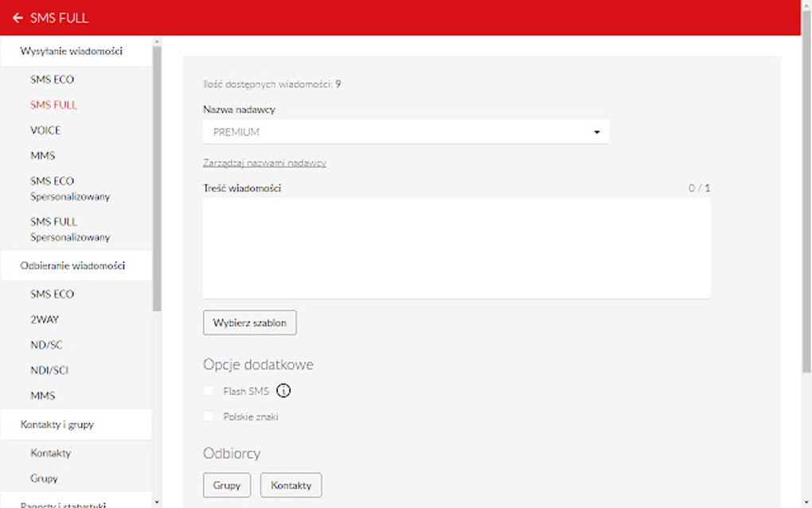The height and width of the screenshot is (508, 812).
Task: Open MMS under Wysyłanie wiadomości
Action: point(42,155)
